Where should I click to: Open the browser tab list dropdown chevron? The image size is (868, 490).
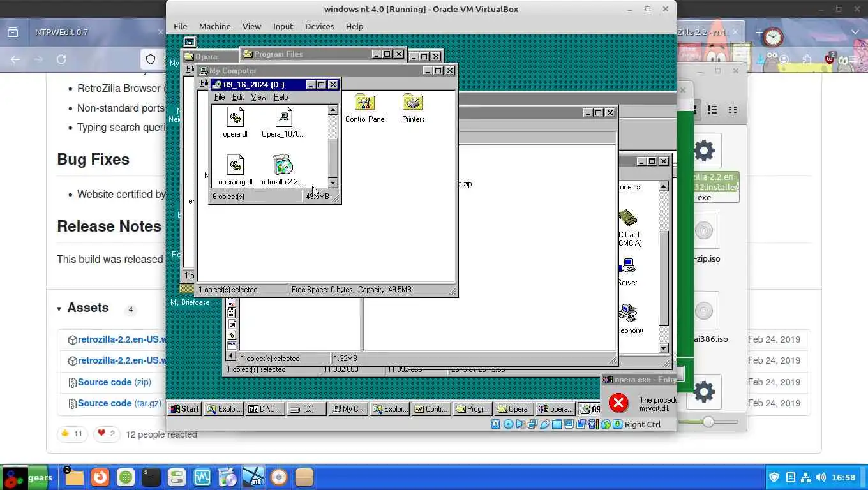[855, 32]
